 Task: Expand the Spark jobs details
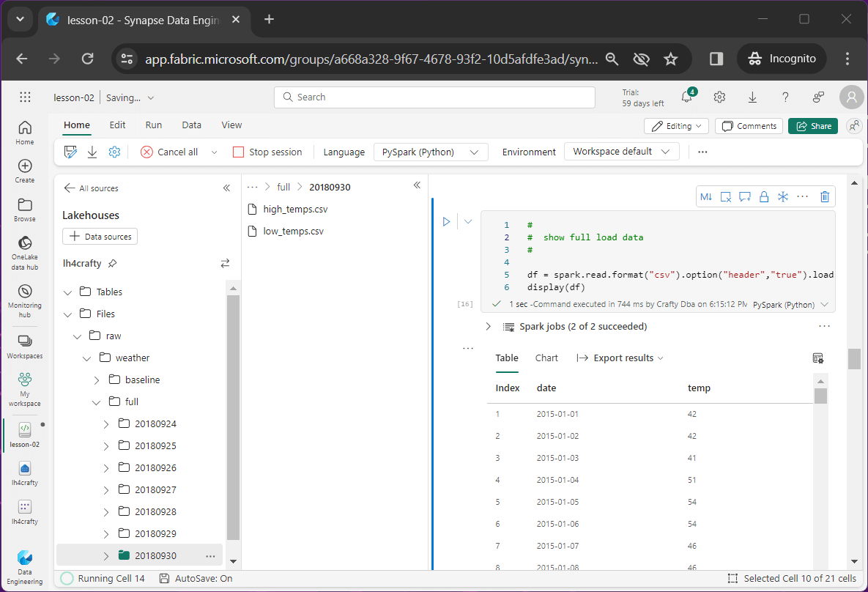click(x=489, y=327)
